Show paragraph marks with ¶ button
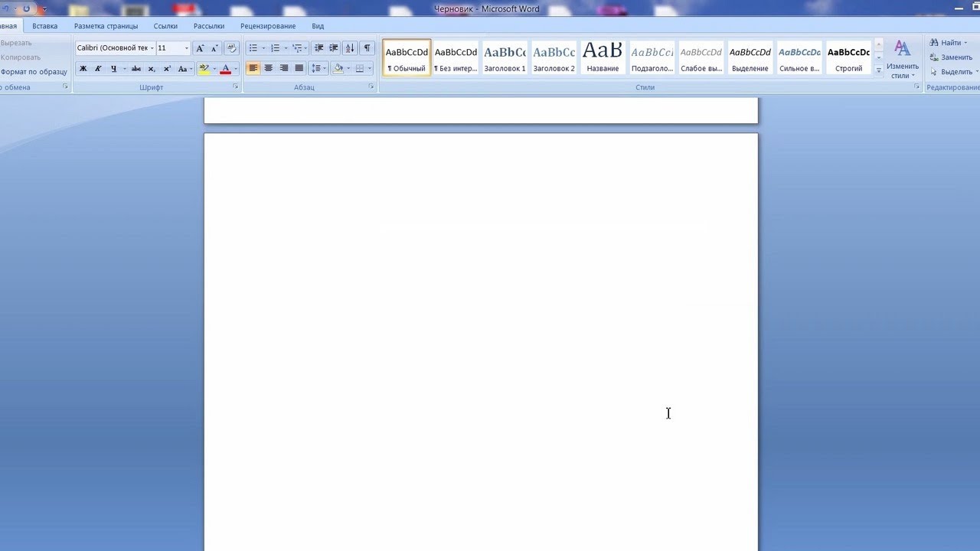 pyautogui.click(x=367, y=48)
